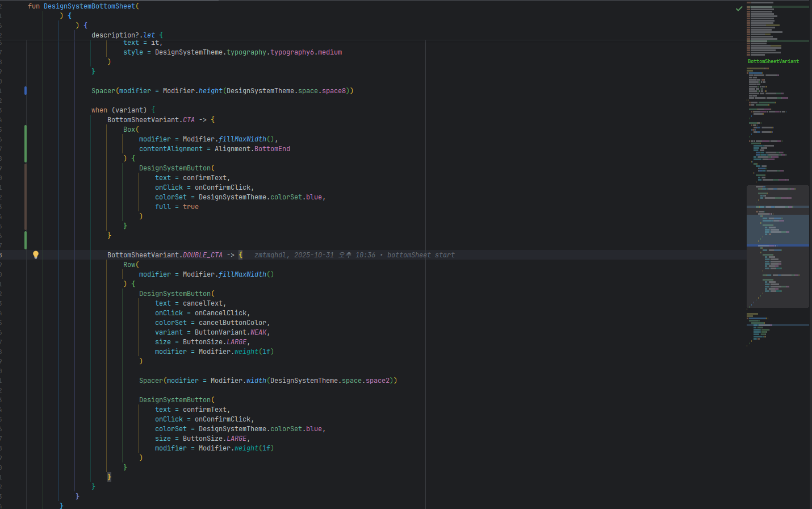The height and width of the screenshot is (509, 812).
Task: Click the 'contentAlignment' parameter name
Action: pos(171,149)
